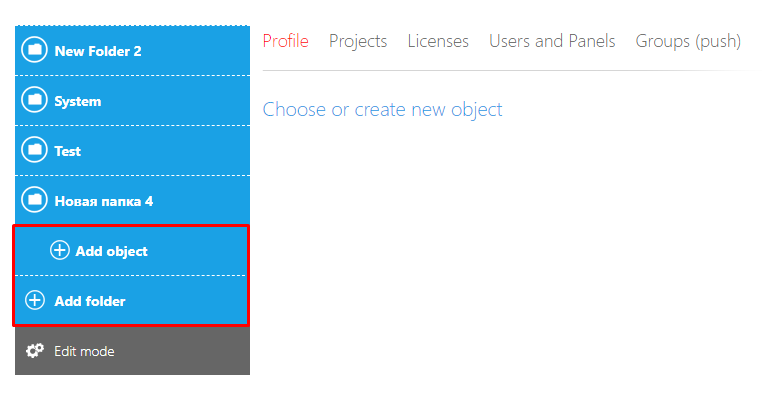The width and height of the screenshot is (784, 395).
Task: Click the plus icon for Add object
Action: point(60,250)
